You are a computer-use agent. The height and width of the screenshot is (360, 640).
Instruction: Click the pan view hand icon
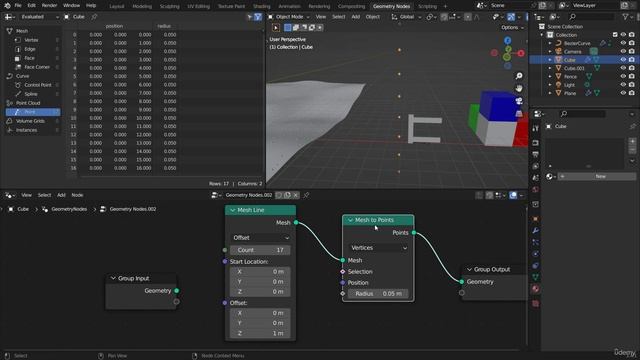click(x=519, y=88)
